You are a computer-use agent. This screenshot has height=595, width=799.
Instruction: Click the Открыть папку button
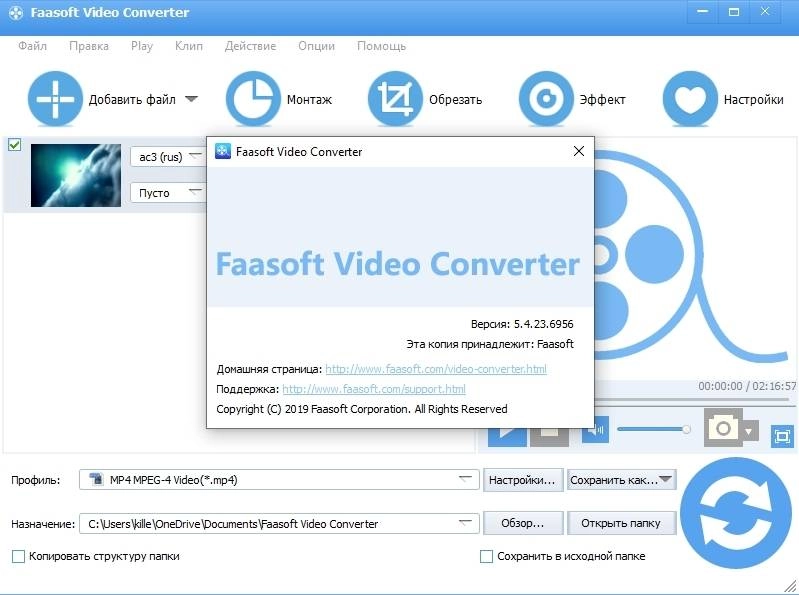[621, 523]
